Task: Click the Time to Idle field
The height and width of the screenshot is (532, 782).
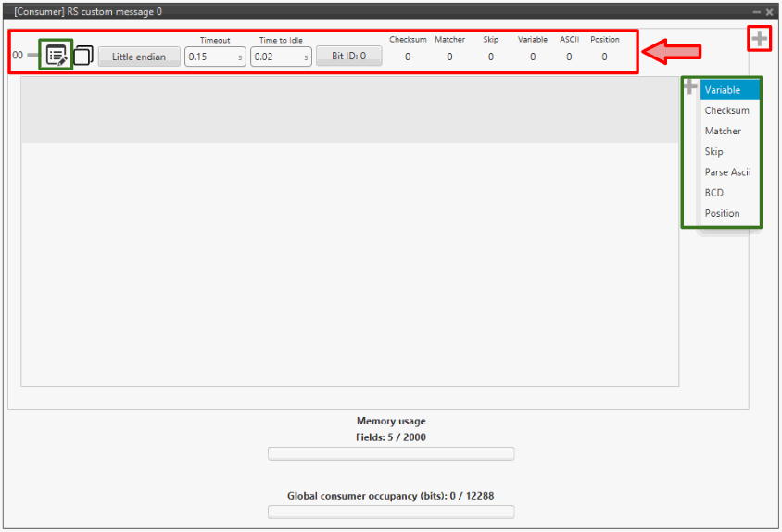Action: (x=275, y=57)
